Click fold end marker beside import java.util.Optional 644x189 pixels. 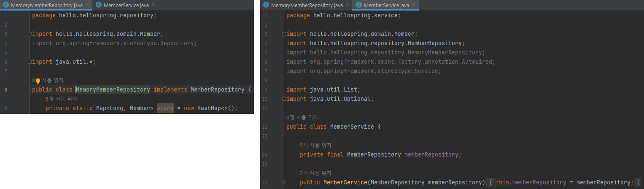(x=284, y=99)
